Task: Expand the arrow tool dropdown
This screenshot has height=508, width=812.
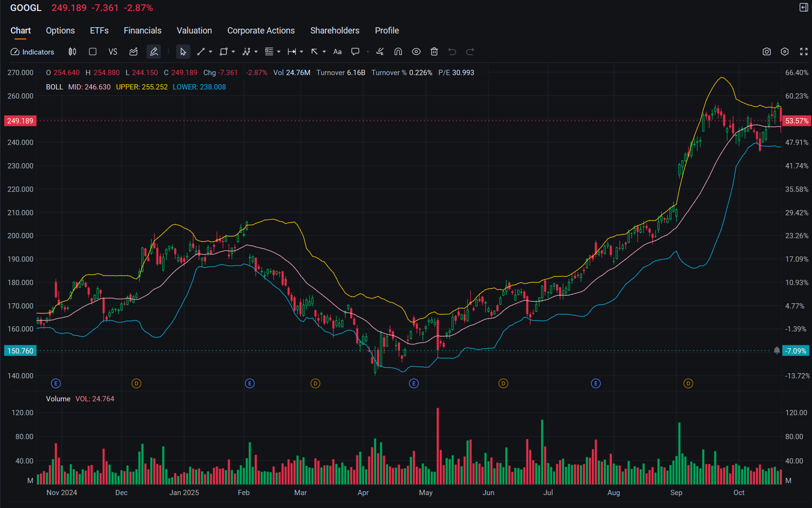Action: point(324,52)
